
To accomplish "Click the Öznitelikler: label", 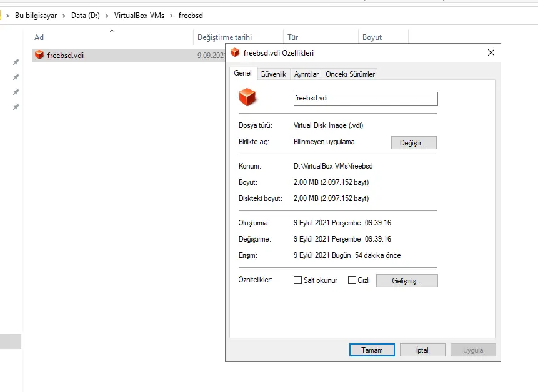I will point(256,280).
